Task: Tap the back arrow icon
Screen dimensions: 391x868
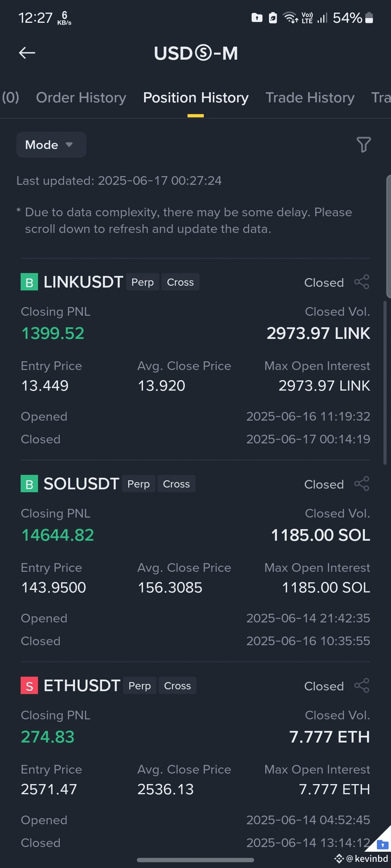Action: click(x=27, y=53)
